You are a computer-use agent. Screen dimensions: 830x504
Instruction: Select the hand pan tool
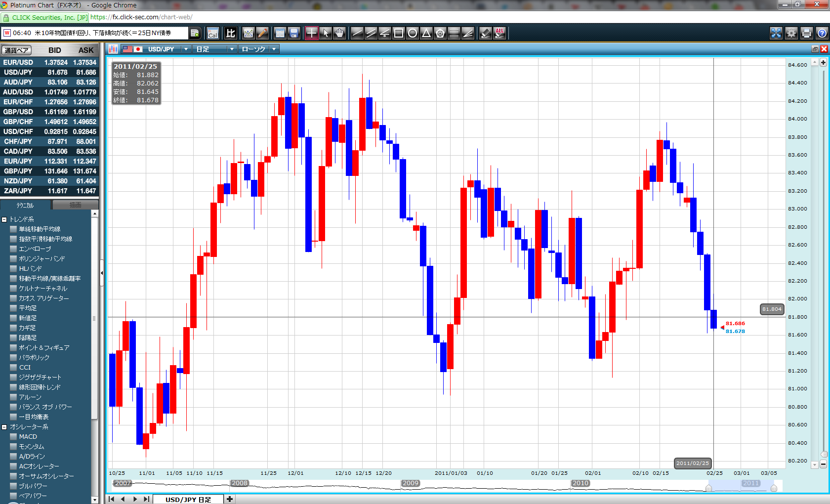[339, 33]
